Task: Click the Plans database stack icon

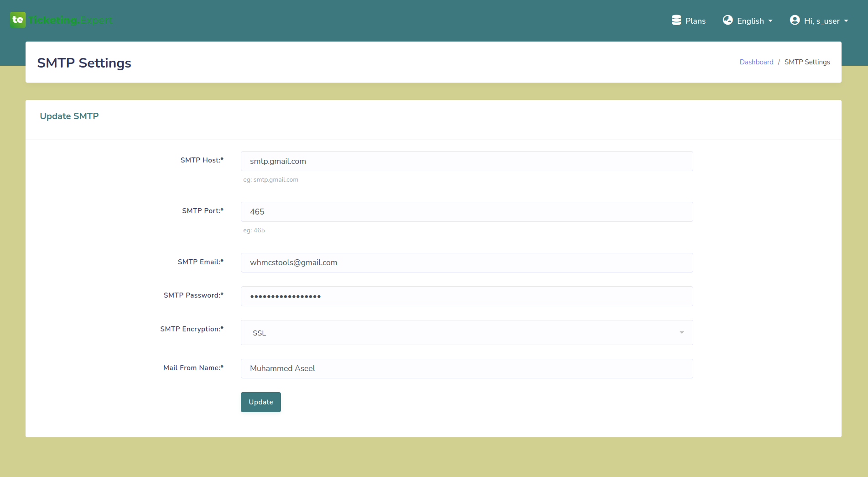Action: point(676,20)
